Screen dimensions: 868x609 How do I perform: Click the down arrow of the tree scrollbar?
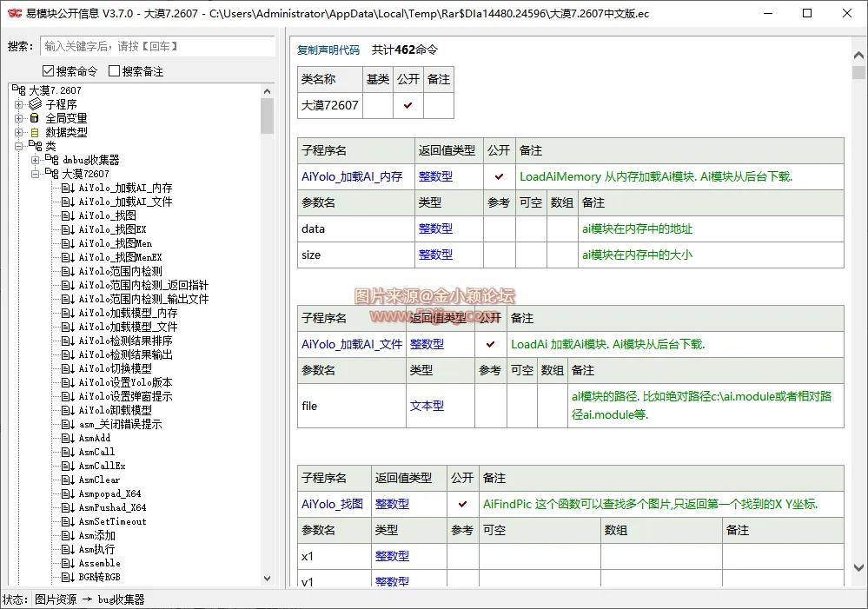(268, 578)
